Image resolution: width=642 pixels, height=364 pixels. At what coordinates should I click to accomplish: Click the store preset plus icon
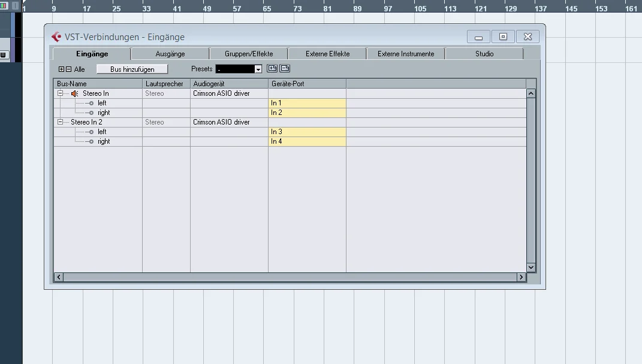[272, 68]
